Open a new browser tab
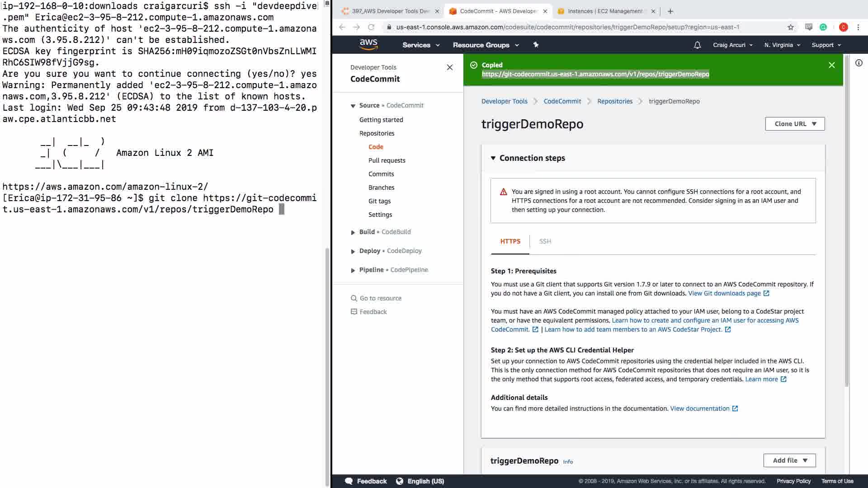The height and width of the screenshot is (488, 868). point(670,11)
